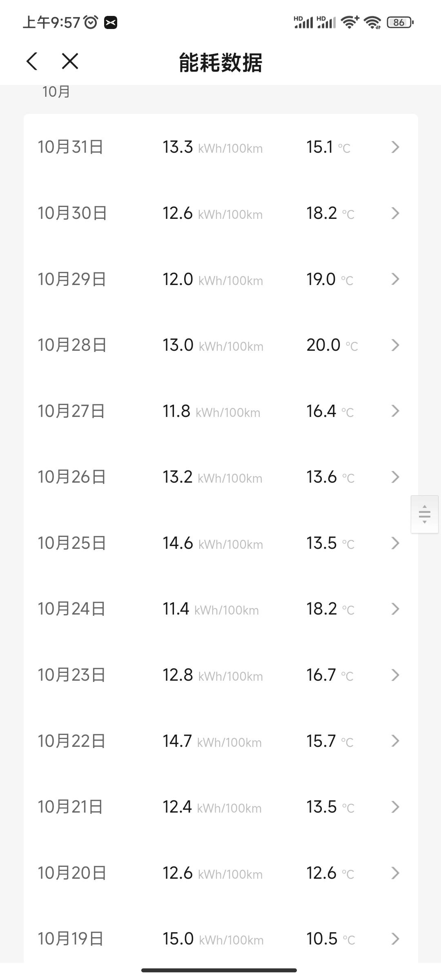The image size is (441, 980).
Task: Tap the Wi-Fi signal icon
Action: tap(350, 22)
